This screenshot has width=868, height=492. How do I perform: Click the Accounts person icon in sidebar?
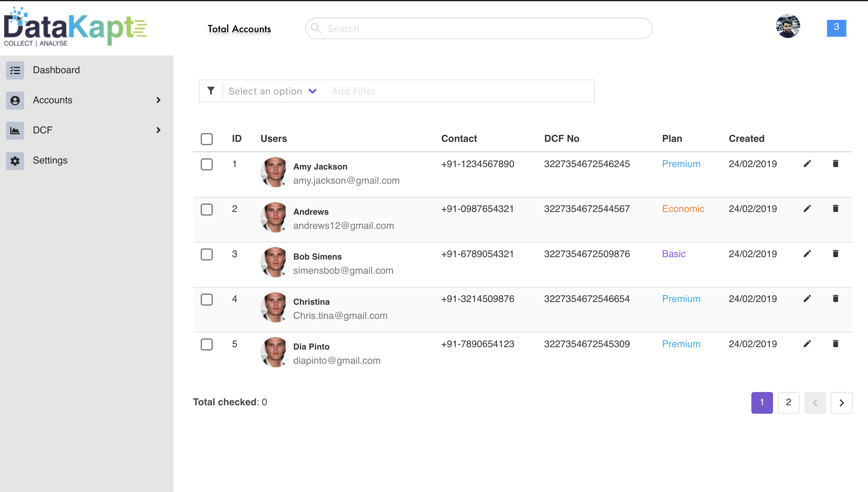pos(15,100)
